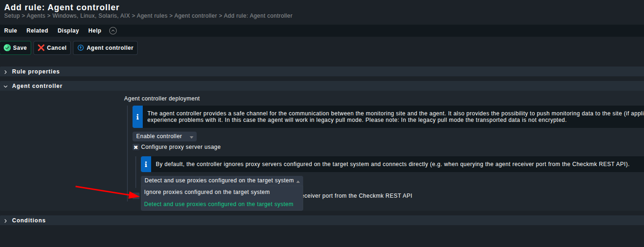Screen dimensions: 644x247
Task: Open the Help menu
Action: click(x=95, y=31)
